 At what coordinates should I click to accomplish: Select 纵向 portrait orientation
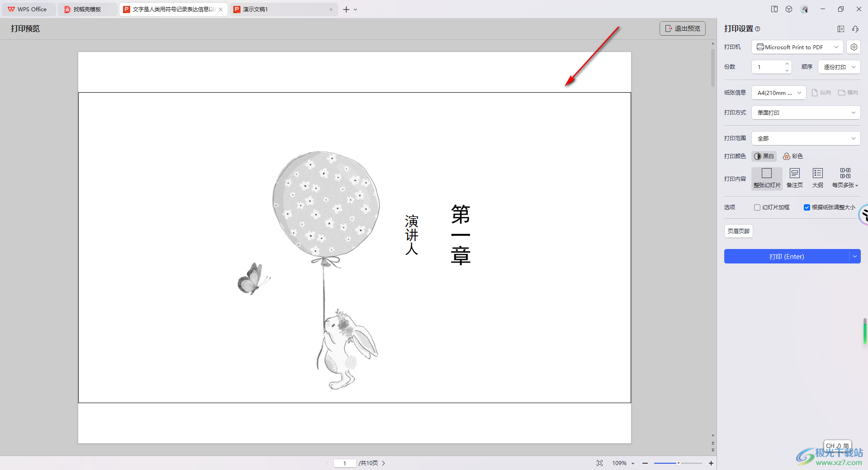821,93
